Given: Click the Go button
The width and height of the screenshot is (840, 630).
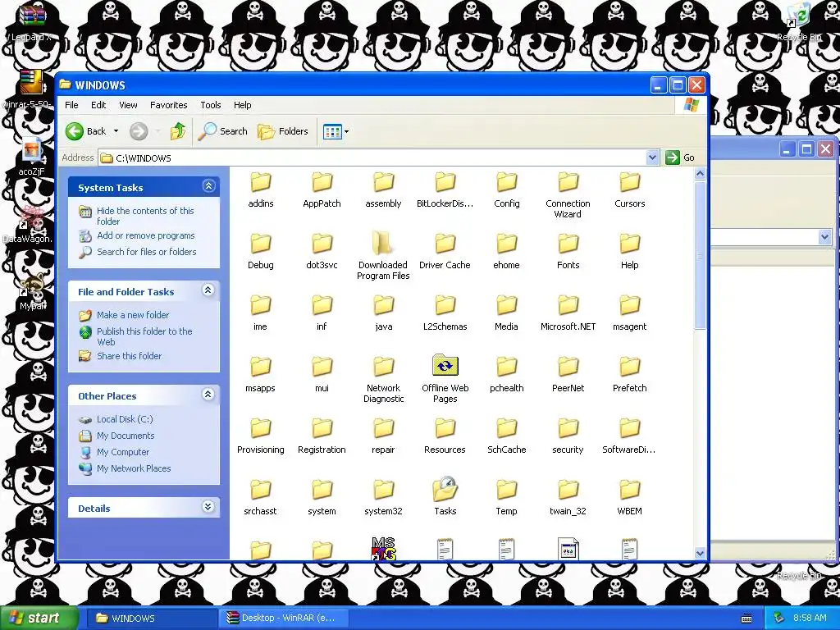Looking at the screenshot, I should pos(680,157).
